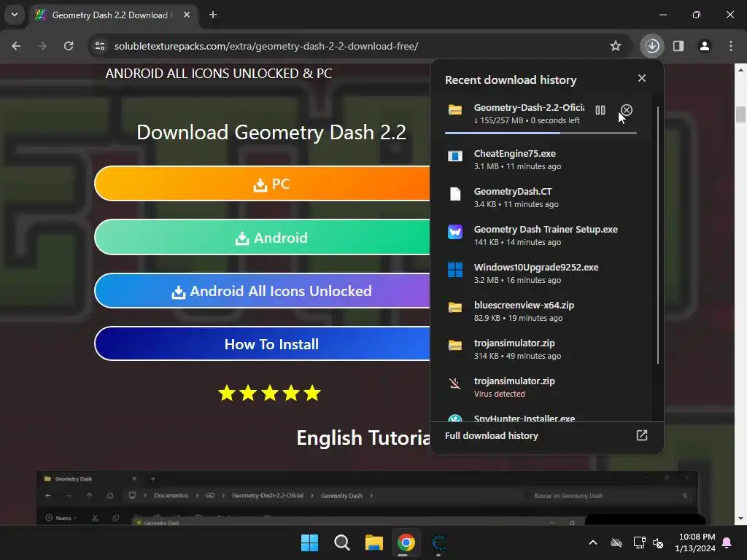Open full download history external icon
The width and height of the screenshot is (747, 560).
click(642, 435)
